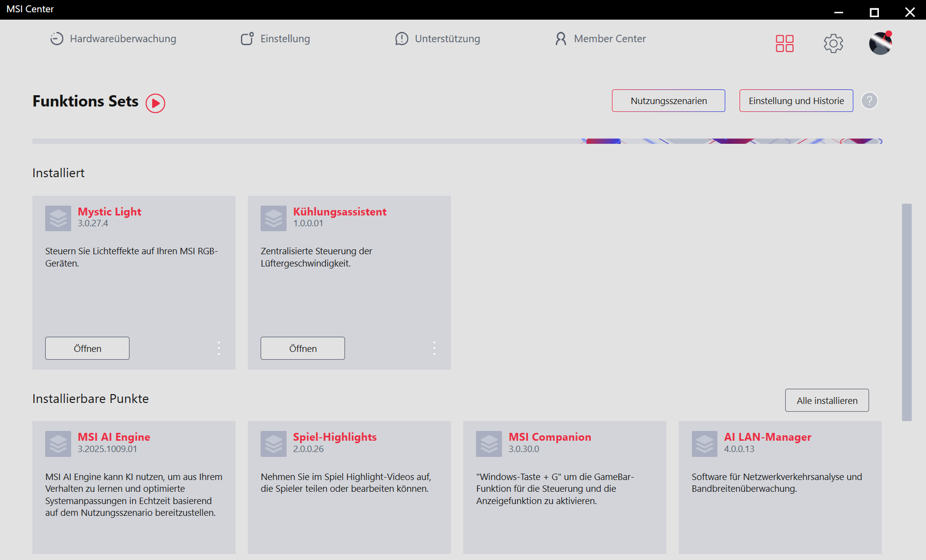Click the Einstellung tab icon
This screenshot has width=926, height=560.
(x=247, y=39)
